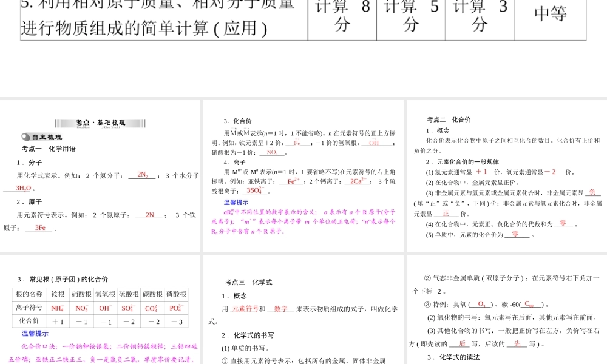Click the SO₄²⁻ ion symbol cell
Viewport: 607px width, 364px height.
129,308
